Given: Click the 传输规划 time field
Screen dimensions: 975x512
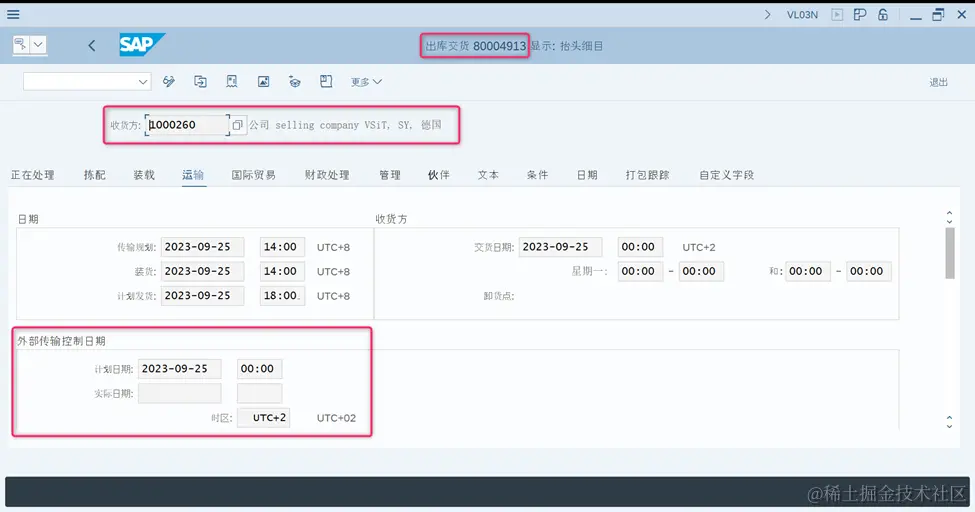Looking at the screenshot, I should 282,247.
